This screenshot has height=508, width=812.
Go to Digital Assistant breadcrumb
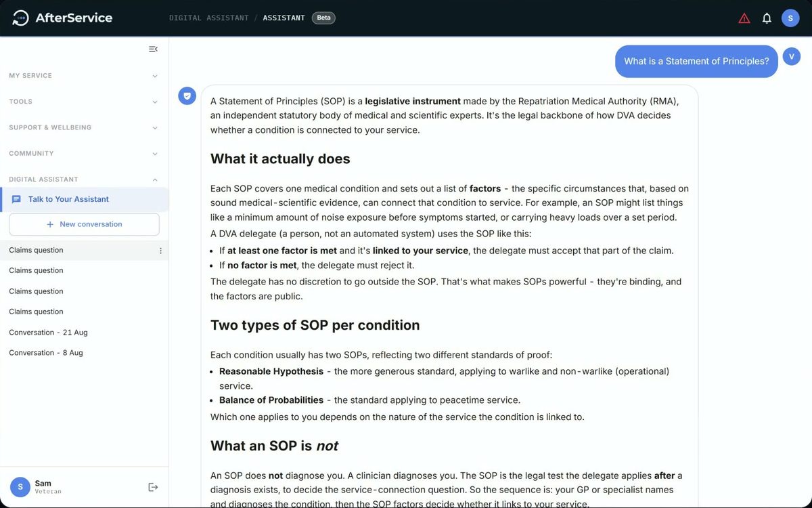coord(209,18)
